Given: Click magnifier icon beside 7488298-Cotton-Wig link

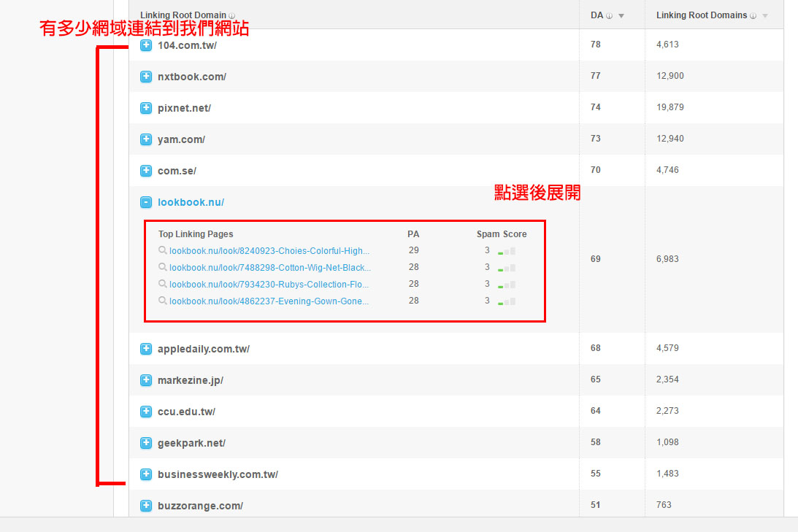Looking at the screenshot, I should [x=163, y=267].
